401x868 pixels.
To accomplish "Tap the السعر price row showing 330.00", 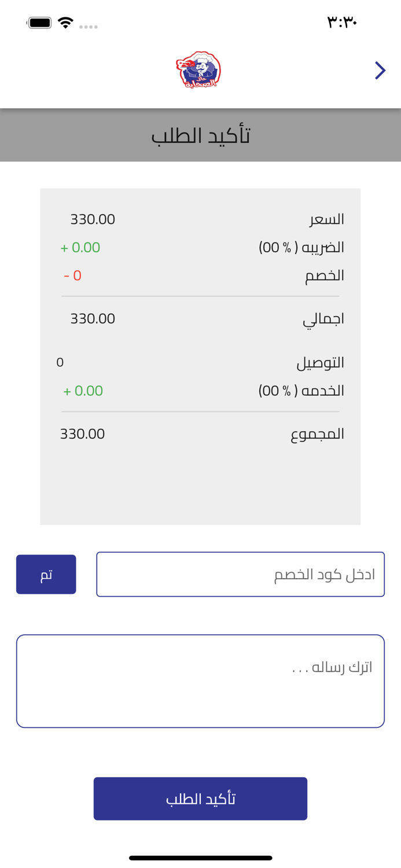I will [201, 219].
